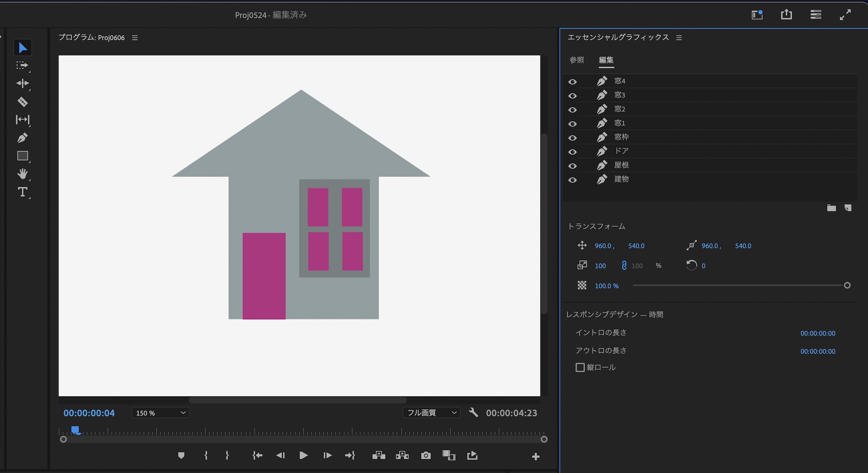868x473 pixels.
Task: Toggle visibility of ドア layer
Action: [572, 152]
